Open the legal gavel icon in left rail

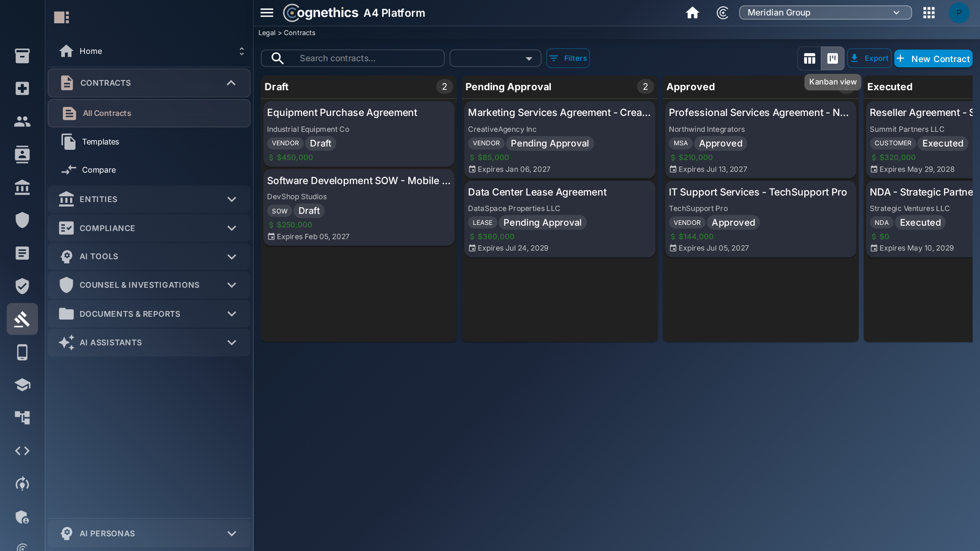22,319
